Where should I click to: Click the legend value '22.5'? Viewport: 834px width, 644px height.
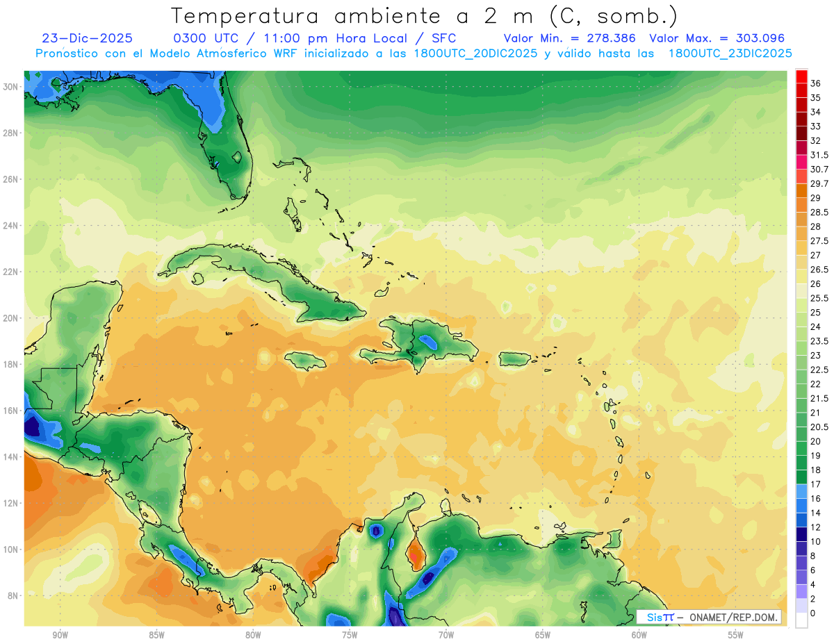(x=819, y=370)
